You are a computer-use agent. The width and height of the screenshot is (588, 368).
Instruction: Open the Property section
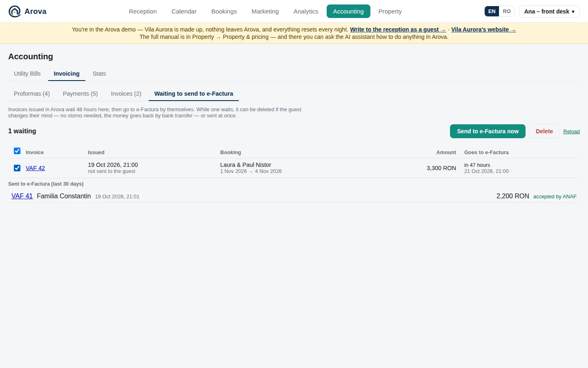point(390,11)
